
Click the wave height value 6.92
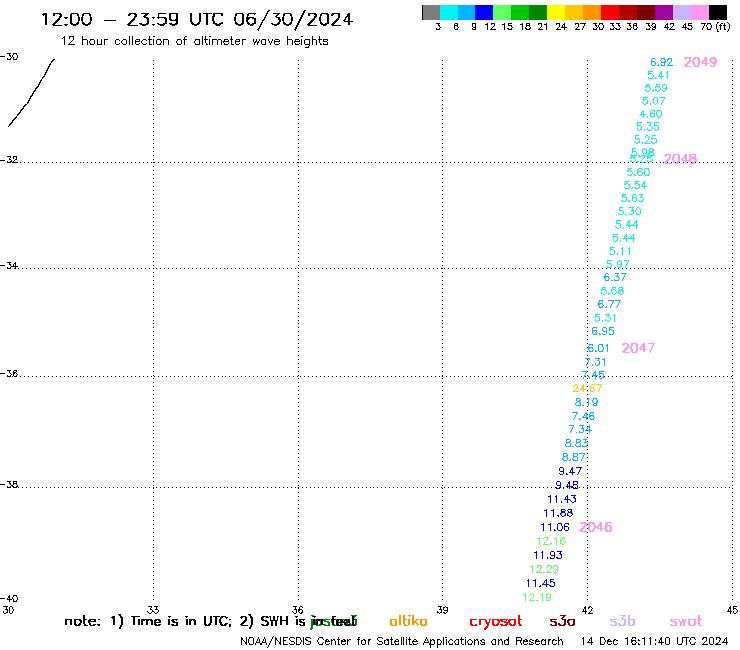pyautogui.click(x=661, y=62)
